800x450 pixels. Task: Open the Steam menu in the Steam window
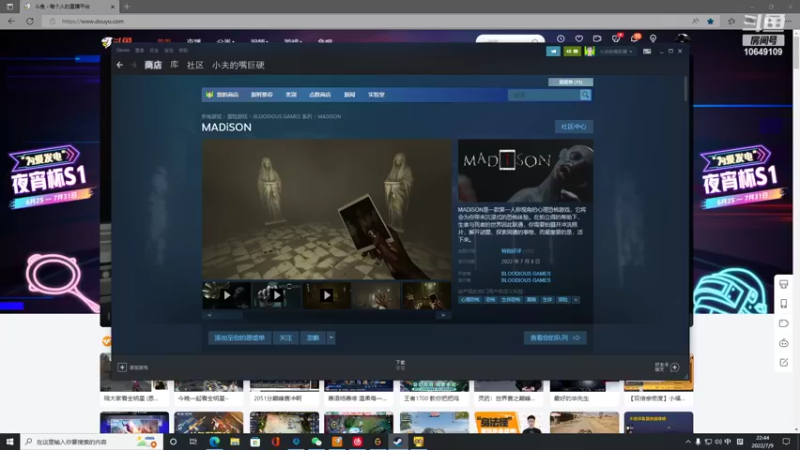(123, 51)
